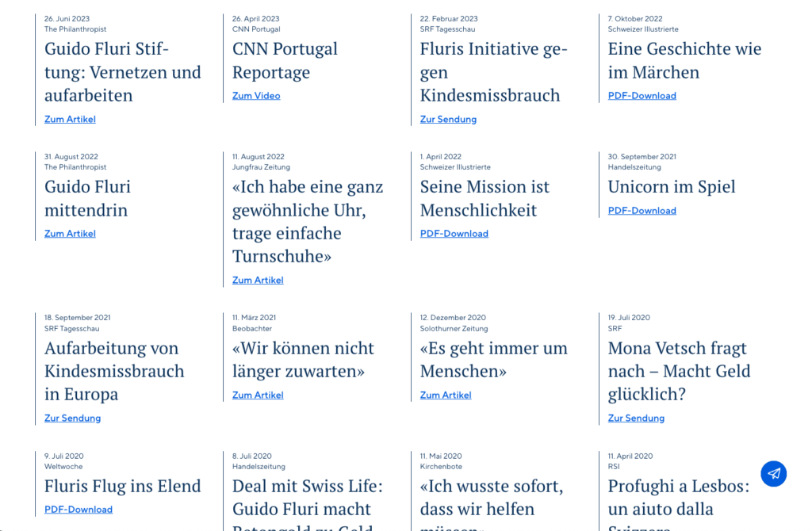Open 'Zum Artikel' for Beobachter article
The image size is (812, 531).
[258, 395]
